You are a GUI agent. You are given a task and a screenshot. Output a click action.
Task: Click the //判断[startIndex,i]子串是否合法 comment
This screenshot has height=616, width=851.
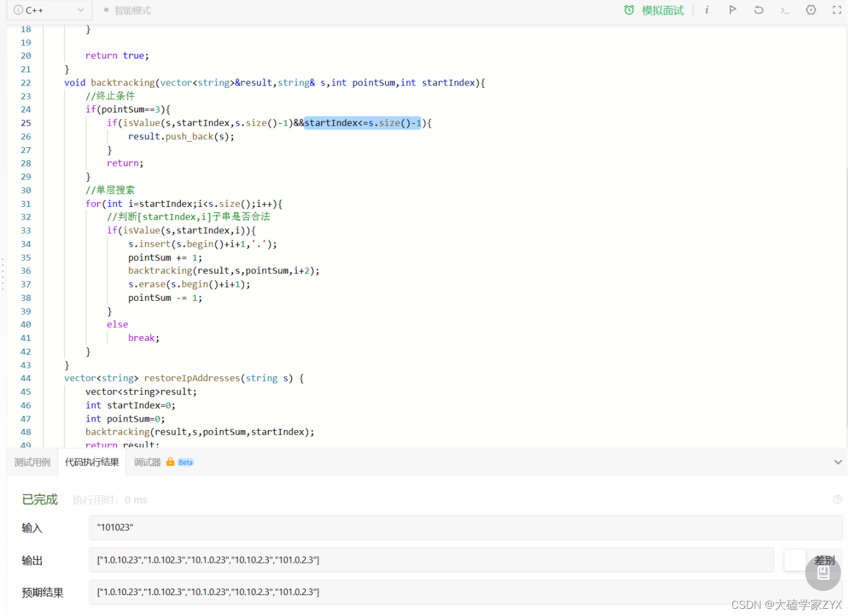coord(189,217)
